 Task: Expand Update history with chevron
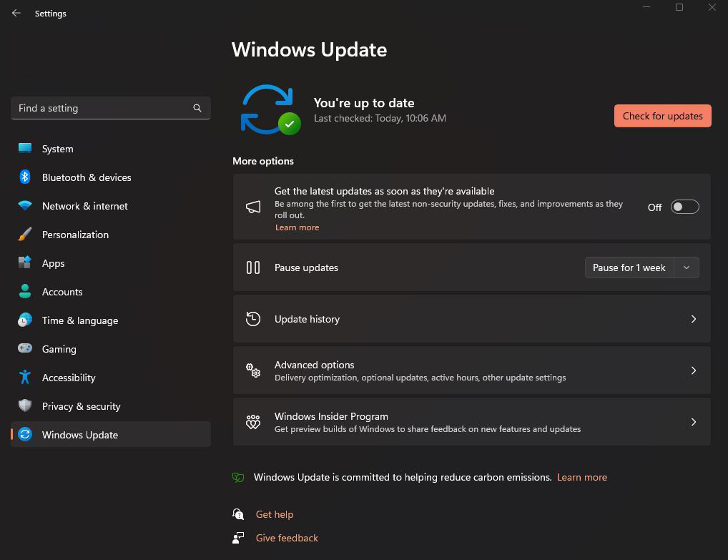693,319
